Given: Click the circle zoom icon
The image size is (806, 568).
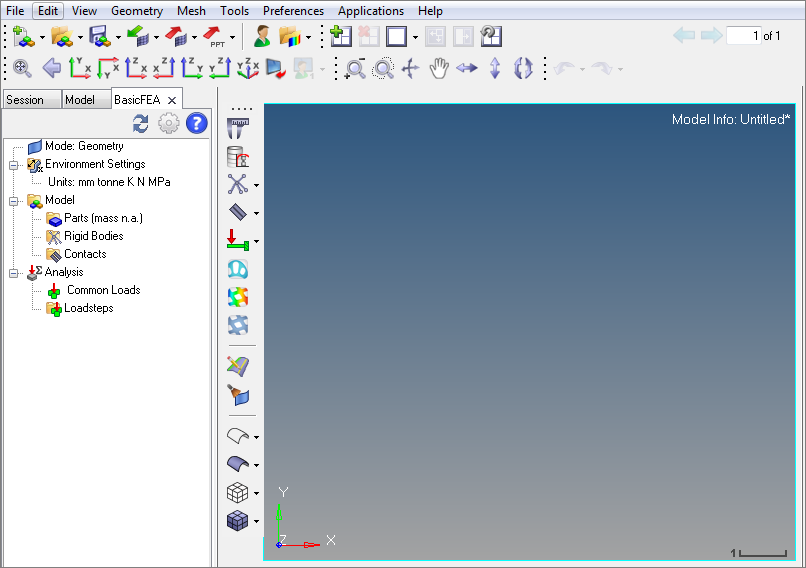Looking at the screenshot, I should coord(383,68).
